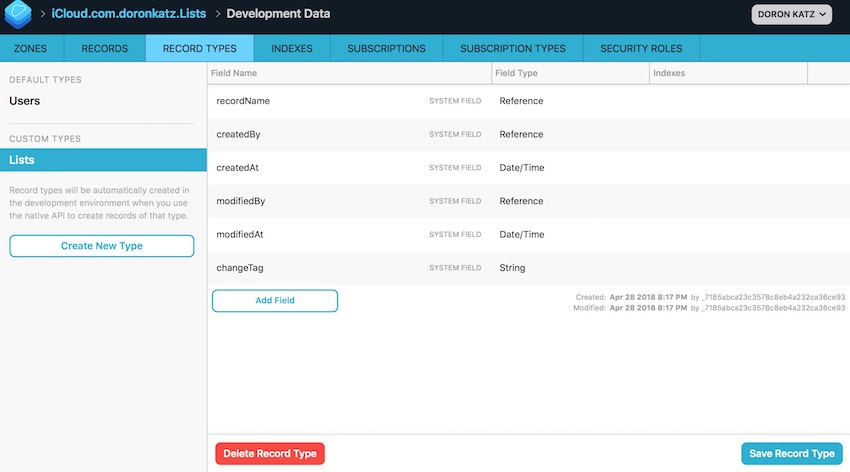This screenshot has width=850, height=472.
Task: Click Reference type in recordName row
Action: pyautogui.click(x=521, y=101)
